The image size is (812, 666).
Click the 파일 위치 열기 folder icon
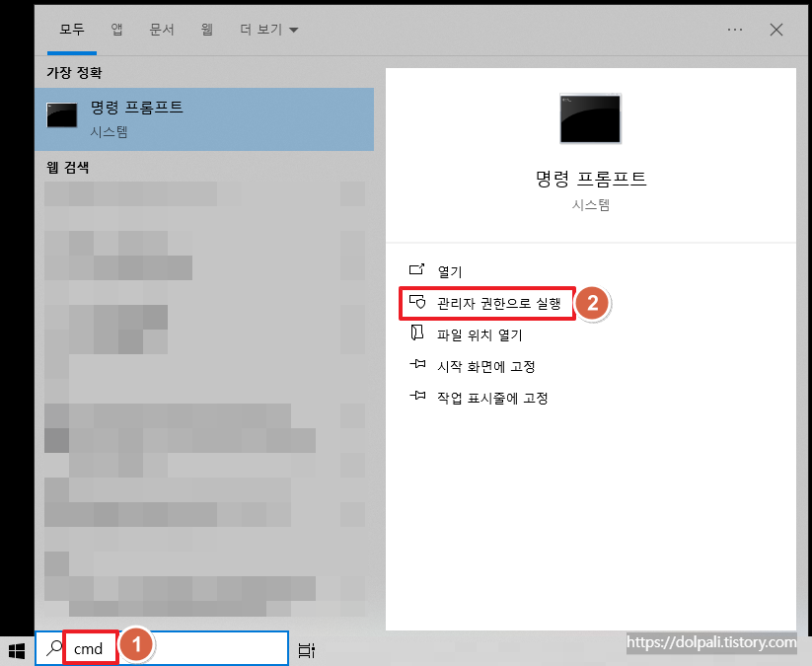(417, 333)
